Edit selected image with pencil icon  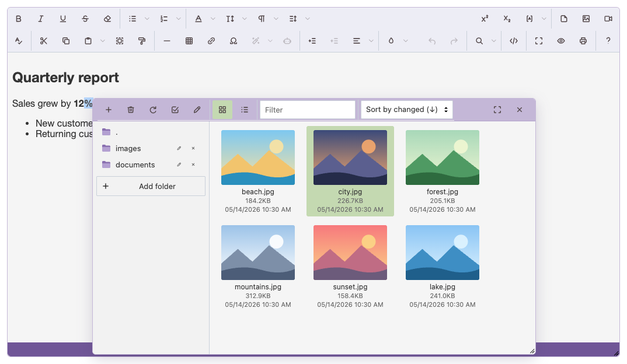click(197, 110)
